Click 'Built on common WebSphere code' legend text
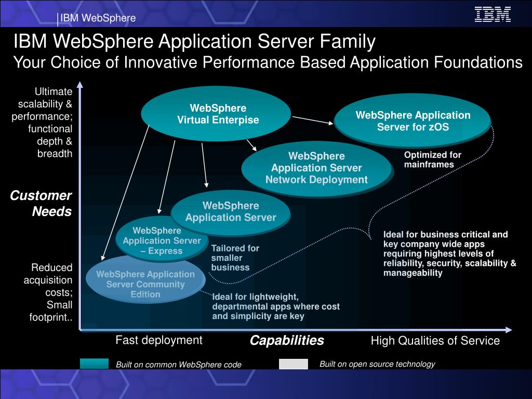532x399 pixels. 179,365
